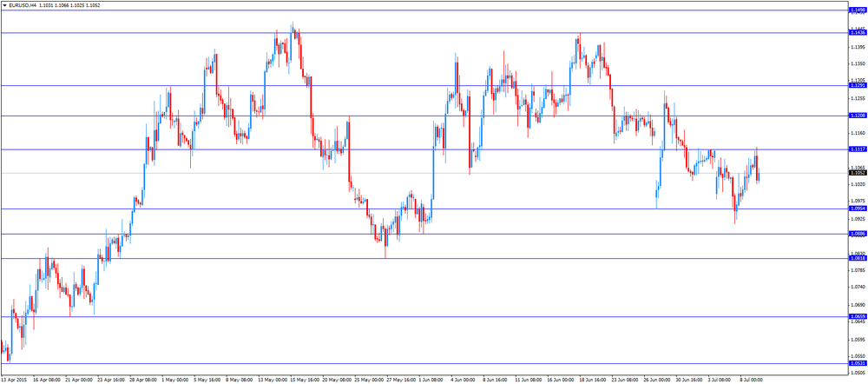Select the 1.1498 horizontal line price label
Viewport: 868px width, 384px height.
pos(857,10)
